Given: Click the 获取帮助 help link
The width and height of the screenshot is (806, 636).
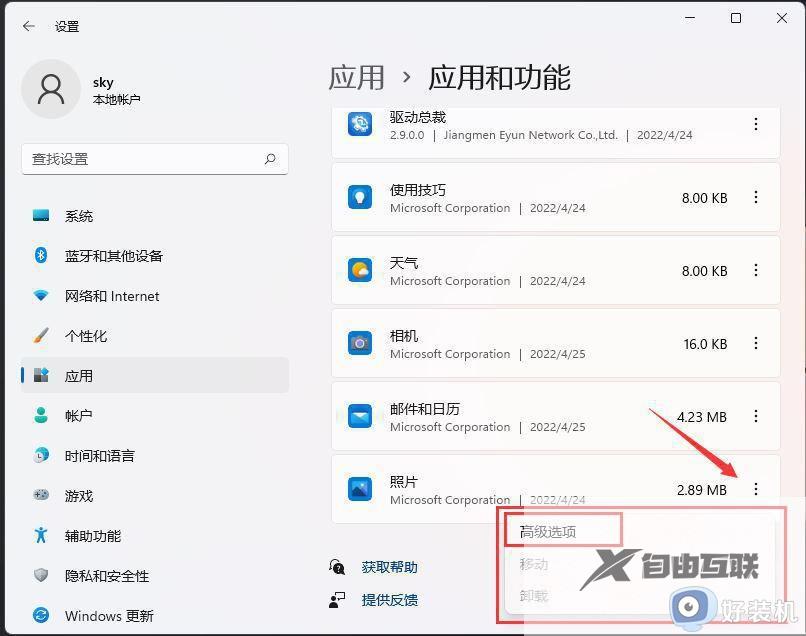Looking at the screenshot, I should [389, 566].
